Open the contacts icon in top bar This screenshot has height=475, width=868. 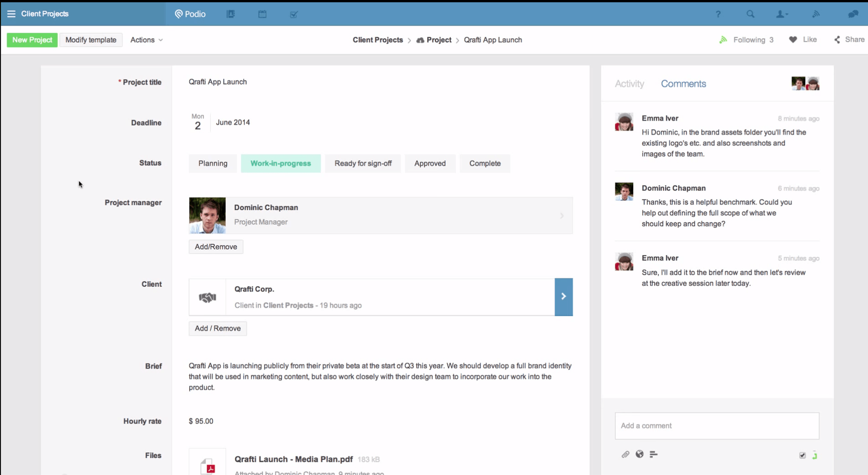[231, 14]
